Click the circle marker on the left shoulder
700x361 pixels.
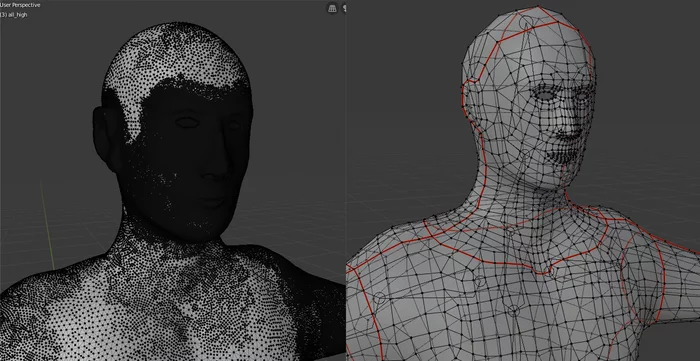(x=379, y=297)
